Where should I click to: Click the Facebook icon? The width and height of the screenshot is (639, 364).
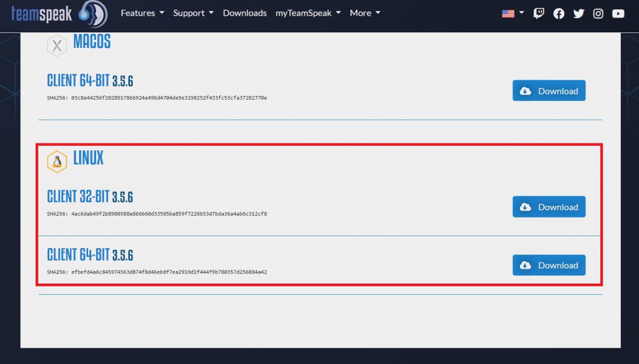559,12
